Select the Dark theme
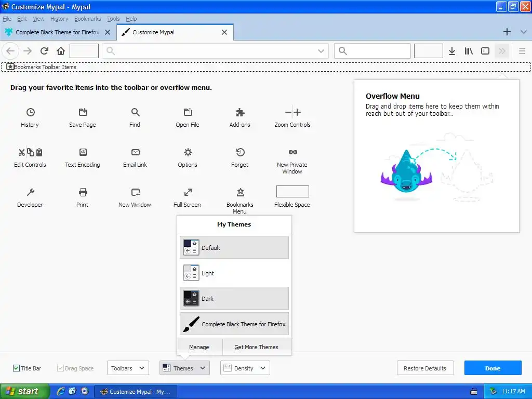 pyautogui.click(x=234, y=299)
